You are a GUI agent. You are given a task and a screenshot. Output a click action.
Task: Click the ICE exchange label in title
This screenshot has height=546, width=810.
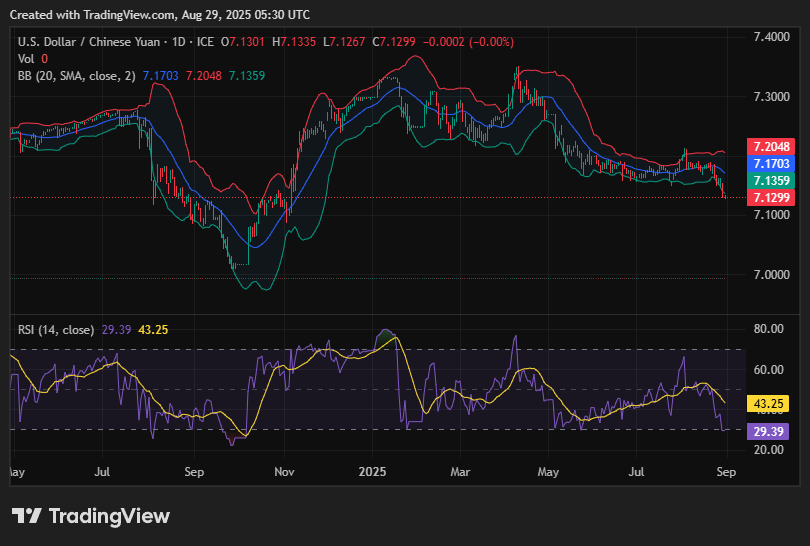click(x=205, y=42)
